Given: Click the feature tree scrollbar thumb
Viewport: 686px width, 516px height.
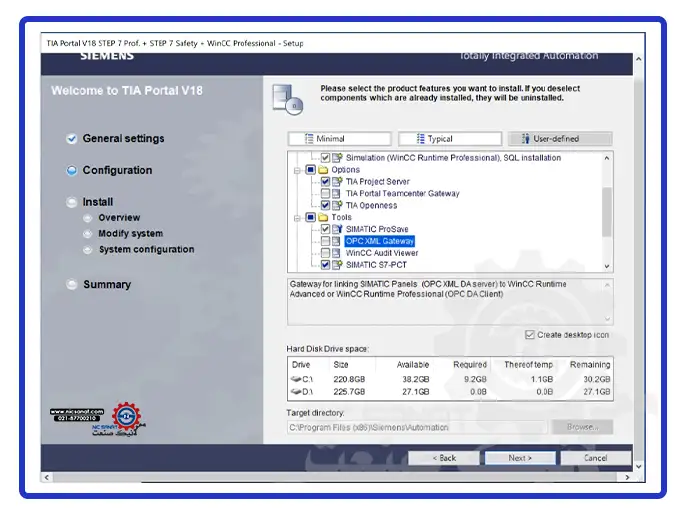Looking at the screenshot, I should (606, 212).
